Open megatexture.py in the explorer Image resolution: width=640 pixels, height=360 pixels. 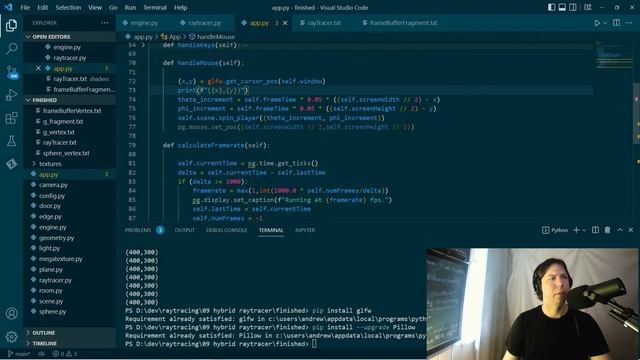click(60, 259)
